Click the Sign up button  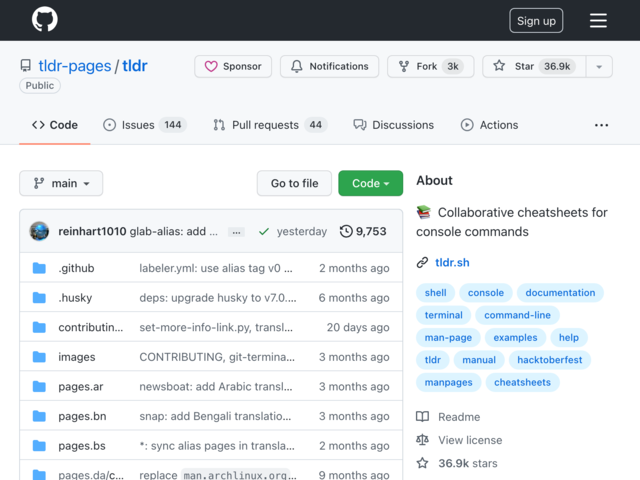pos(536,20)
